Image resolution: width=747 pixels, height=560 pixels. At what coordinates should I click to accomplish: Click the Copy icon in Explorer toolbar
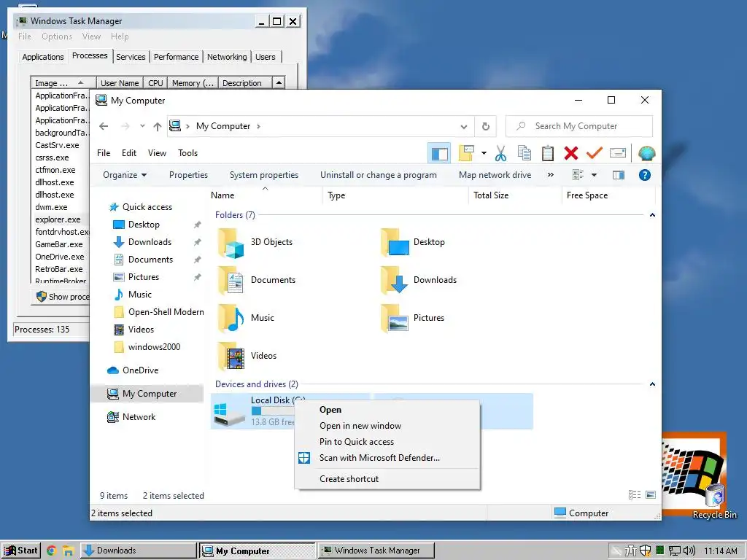(x=524, y=153)
